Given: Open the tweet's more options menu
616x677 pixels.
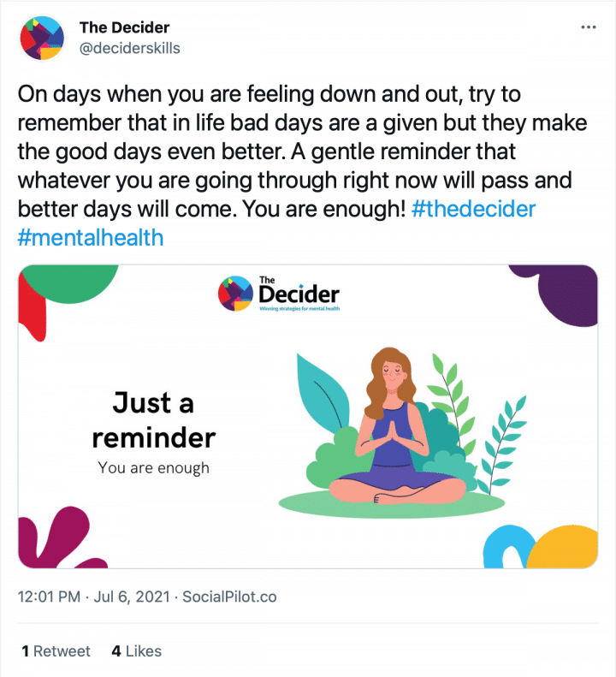Looking at the screenshot, I should coord(587,27).
